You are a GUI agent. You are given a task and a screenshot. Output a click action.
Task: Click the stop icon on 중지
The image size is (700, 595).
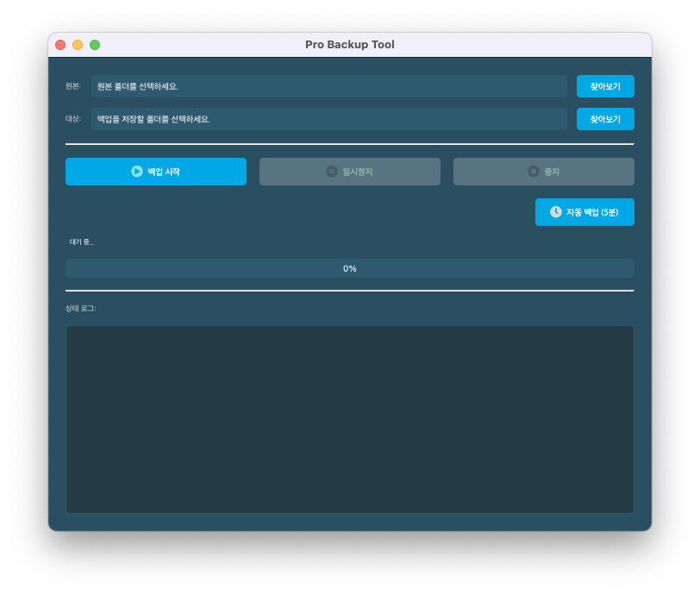[x=534, y=172]
